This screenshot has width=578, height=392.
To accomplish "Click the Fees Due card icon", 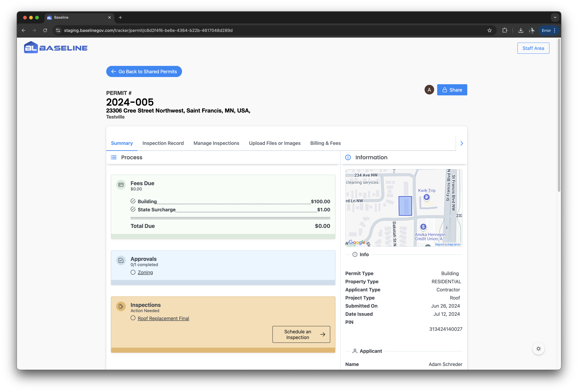I will [x=121, y=185].
